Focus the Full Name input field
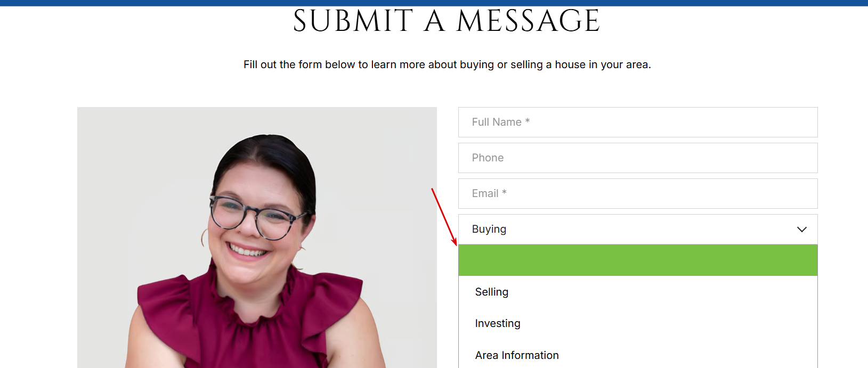868x368 pixels. tap(638, 122)
